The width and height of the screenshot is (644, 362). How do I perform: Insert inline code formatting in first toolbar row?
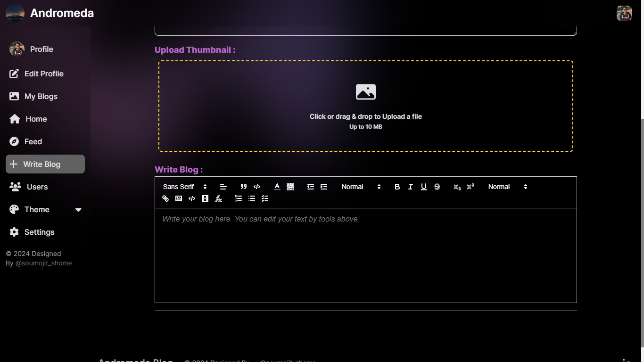257,187
